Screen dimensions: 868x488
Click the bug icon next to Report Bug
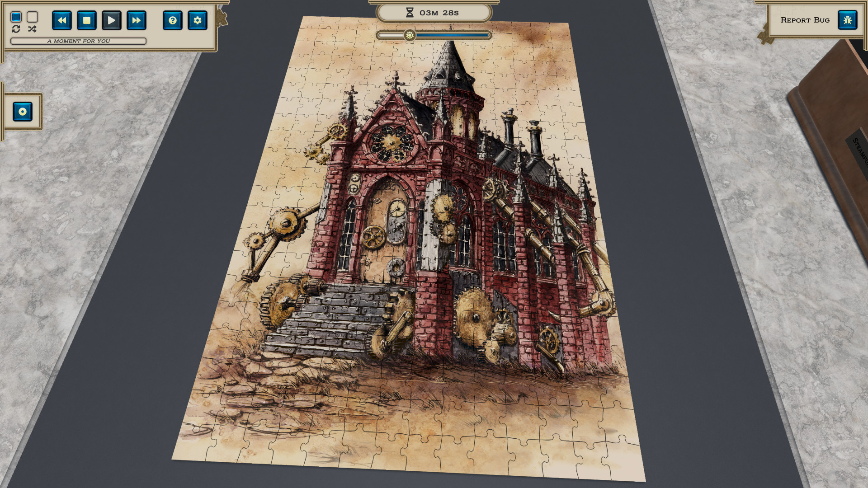pyautogui.click(x=848, y=20)
